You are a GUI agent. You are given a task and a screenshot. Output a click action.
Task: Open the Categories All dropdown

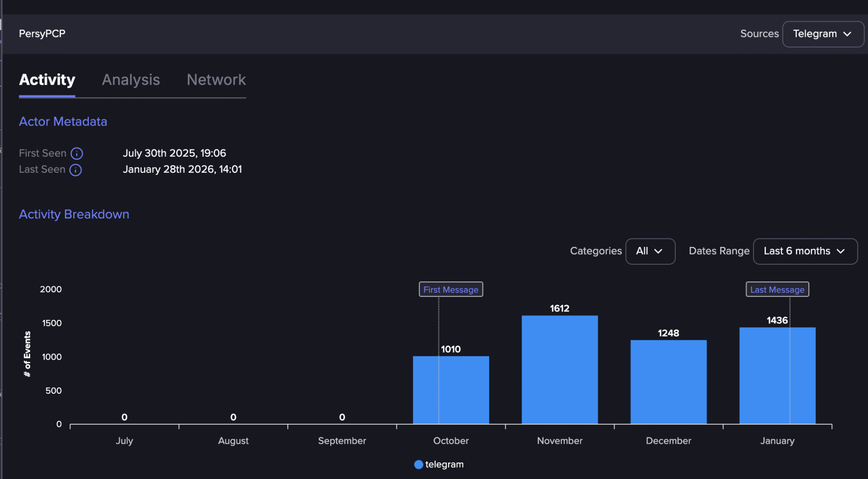(x=650, y=251)
